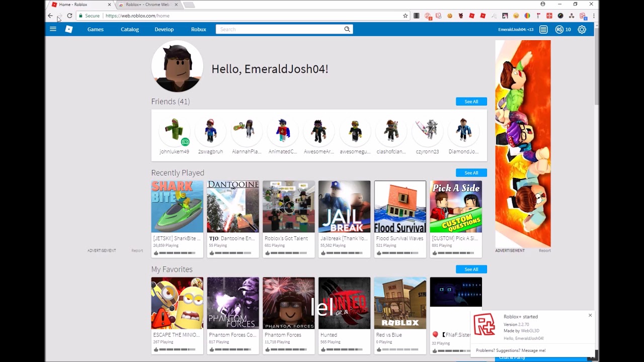
Task: Open the Pick A Side game thumbnail
Action: tap(456, 207)
